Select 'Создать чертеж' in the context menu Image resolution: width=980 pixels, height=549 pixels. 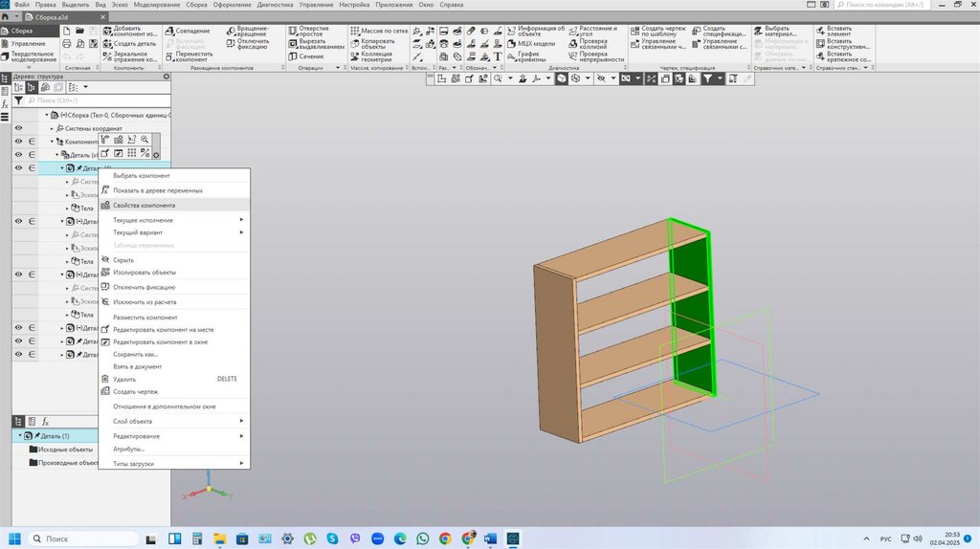coord(135,391)
